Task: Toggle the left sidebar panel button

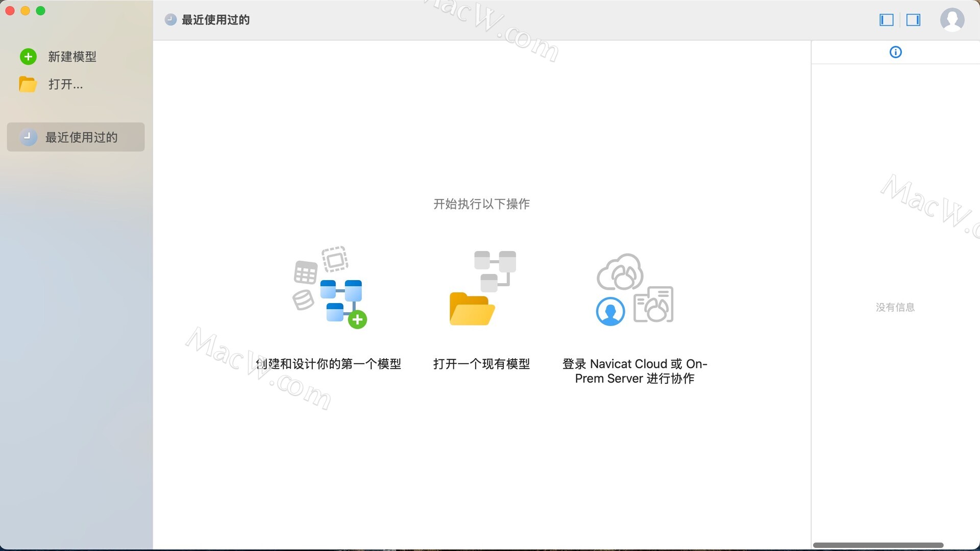Action: click(x=887, y=20)
